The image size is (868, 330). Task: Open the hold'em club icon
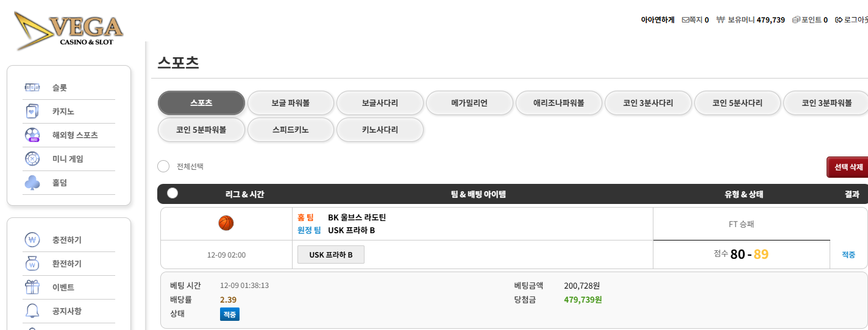pos(32,183)
